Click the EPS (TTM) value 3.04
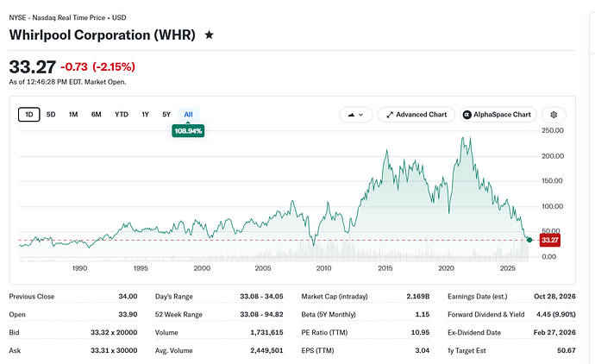595x364 pixels. tap(423, 351)
